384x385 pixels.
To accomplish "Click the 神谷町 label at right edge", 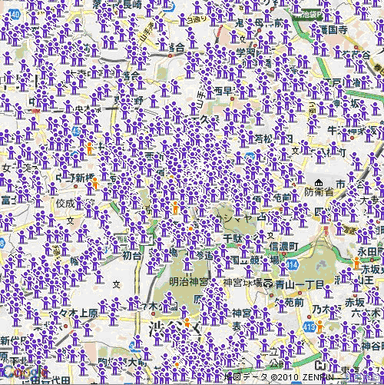I will pyautogui.click(x=373, y=346).
